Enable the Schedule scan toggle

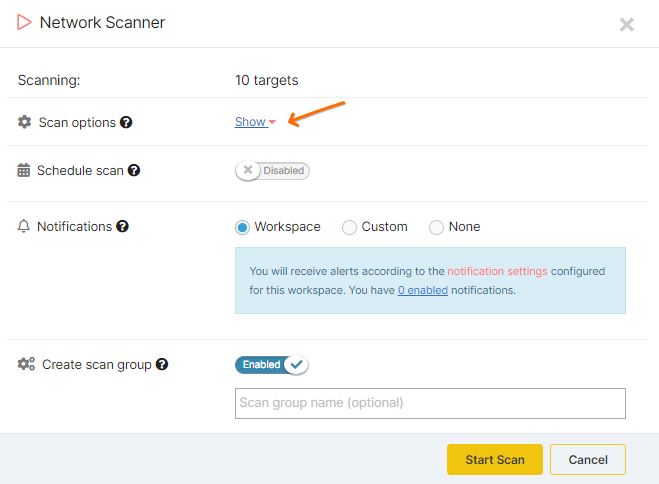click(x=272, y=171)
